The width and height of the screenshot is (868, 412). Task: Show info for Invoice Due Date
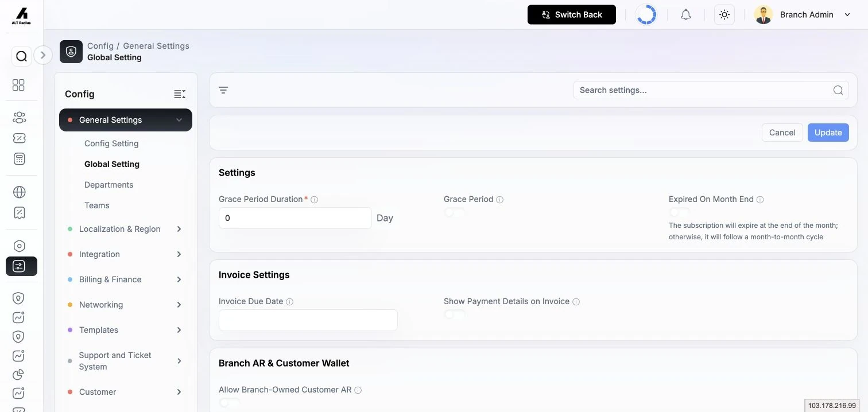(289, 302)
